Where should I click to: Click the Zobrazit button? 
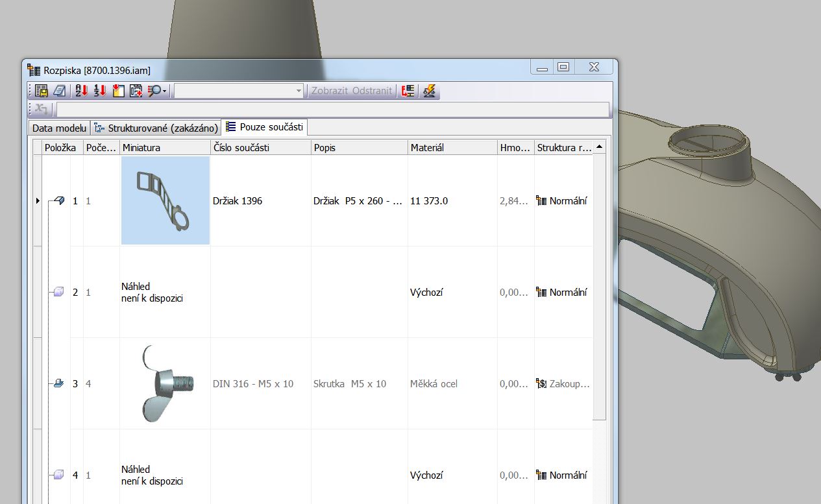[330, 91]
